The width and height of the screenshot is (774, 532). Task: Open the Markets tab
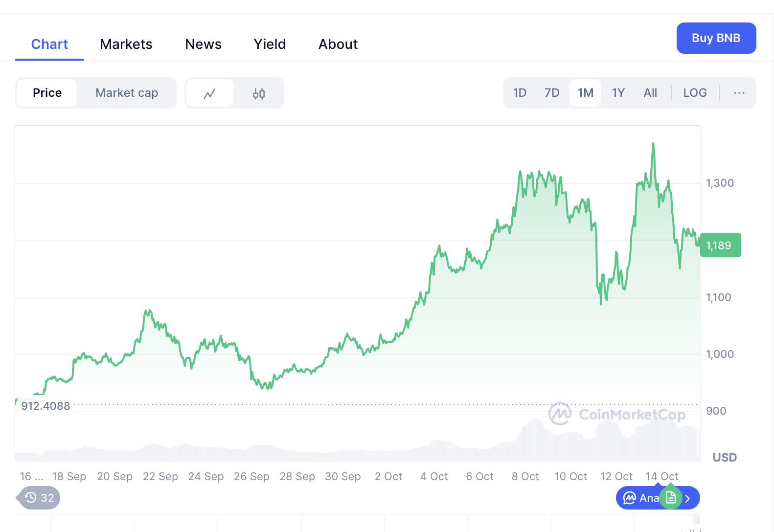(126, 44)
